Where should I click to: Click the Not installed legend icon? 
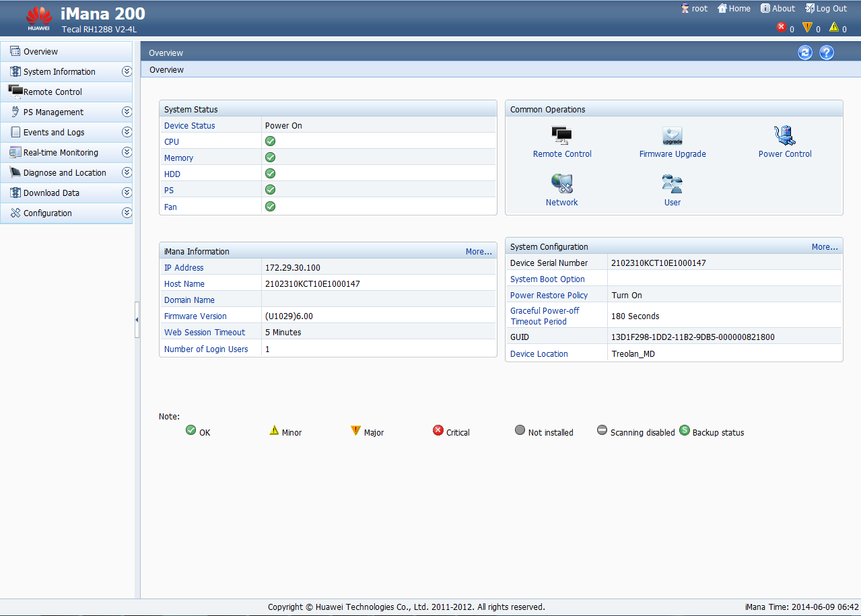click(520, 430)
